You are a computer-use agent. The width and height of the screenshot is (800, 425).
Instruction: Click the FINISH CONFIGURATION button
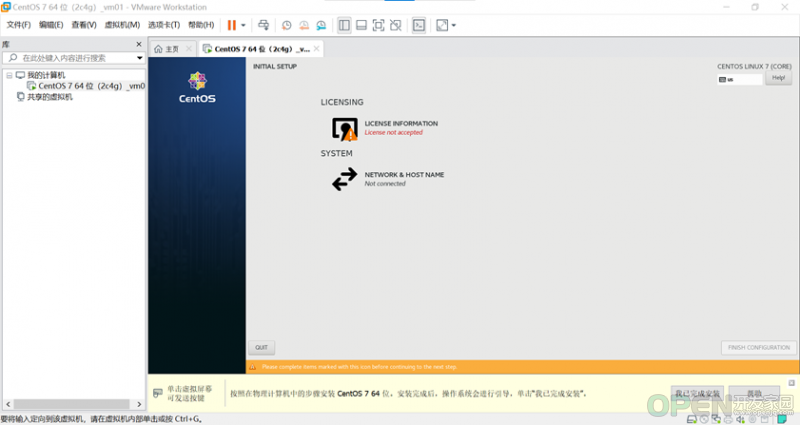tap(759, 347)
